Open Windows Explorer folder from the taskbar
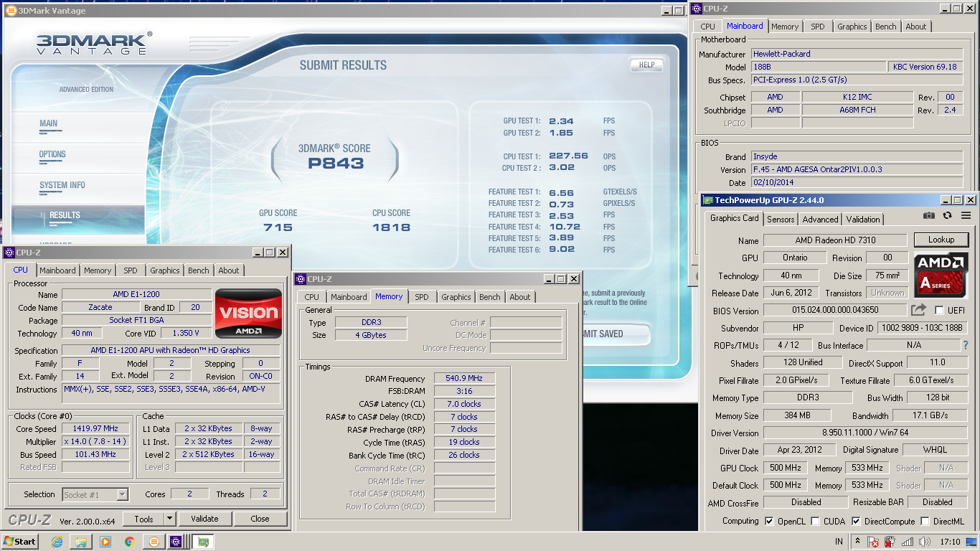 coord(81,542)
